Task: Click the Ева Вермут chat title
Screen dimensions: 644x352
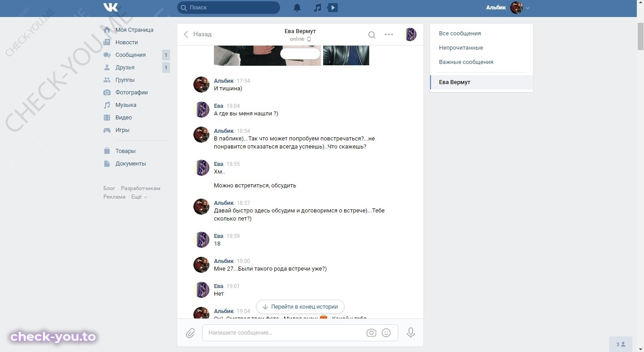Action: [300, 31]
